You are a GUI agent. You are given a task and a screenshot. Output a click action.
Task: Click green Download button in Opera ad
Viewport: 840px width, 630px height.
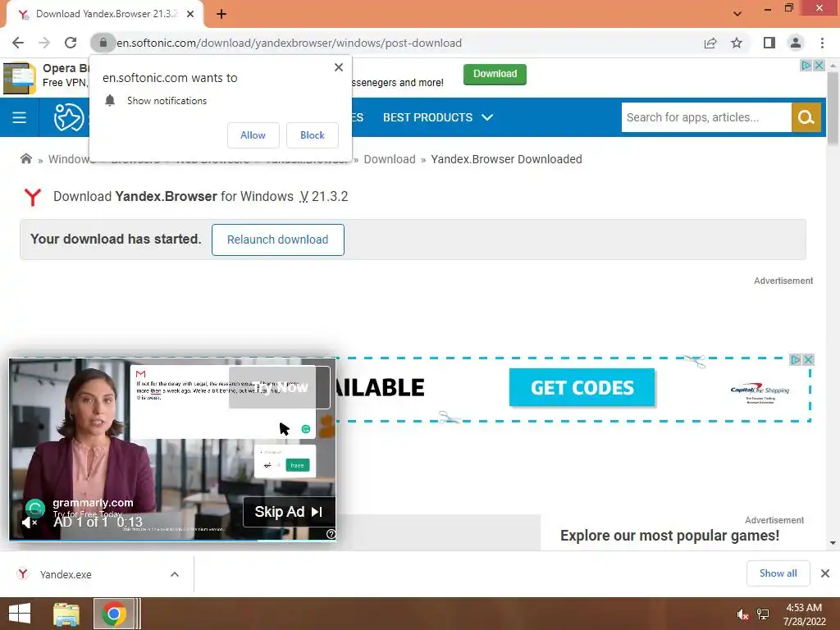(495, 74)
